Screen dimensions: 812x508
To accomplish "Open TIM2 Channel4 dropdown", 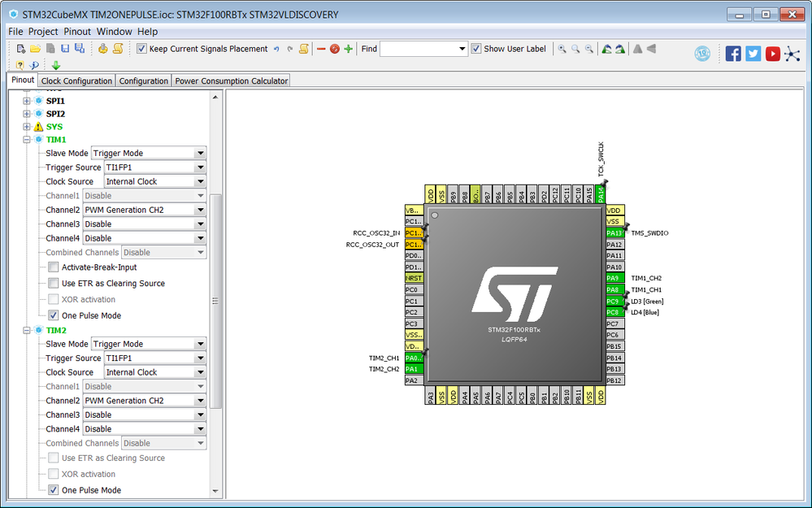I will pyautogui.click(x=145, y=429).
